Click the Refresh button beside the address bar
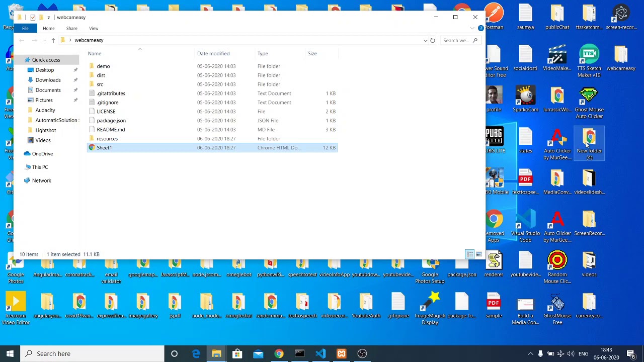The height and width of the screenshot is (362, 644). pyautogui.click(x=433, y=40)
